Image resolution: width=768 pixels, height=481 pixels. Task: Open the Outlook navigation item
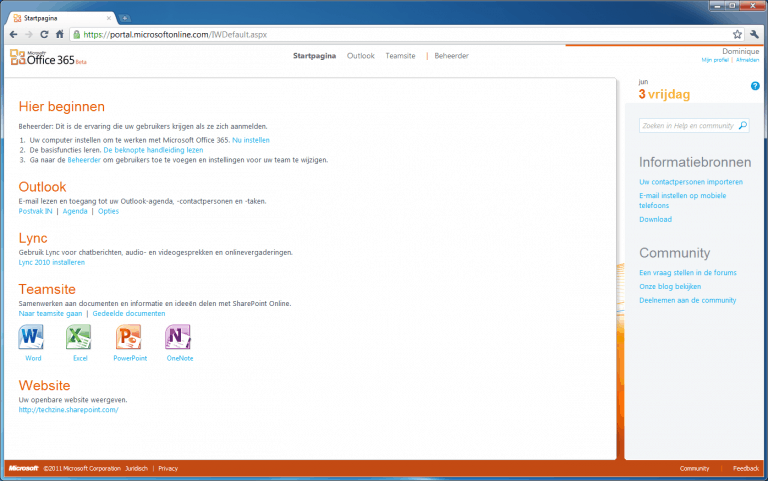pyautogui.click(x=360, y=56)
